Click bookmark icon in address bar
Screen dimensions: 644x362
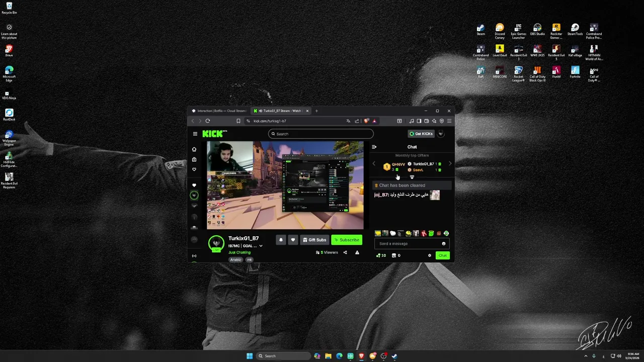pyautogui.click(x=238, y=121)
